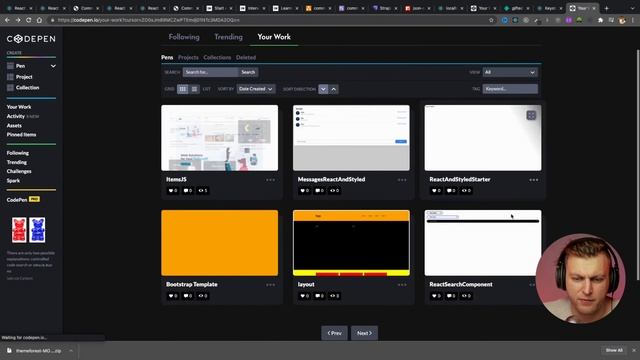Open ItemsJS more options menu
This screenshot has height=360, width=640.
[x=270, y=180]
